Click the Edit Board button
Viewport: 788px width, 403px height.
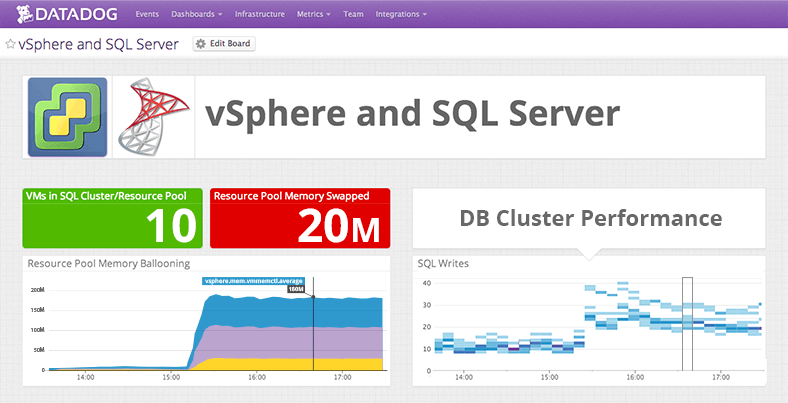coord(224,44)
